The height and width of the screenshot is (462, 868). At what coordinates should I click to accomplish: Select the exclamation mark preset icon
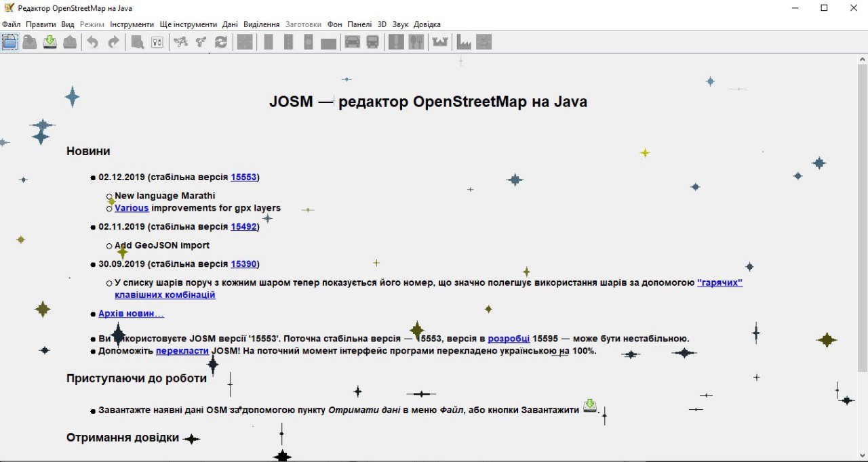tap(396, 42)
